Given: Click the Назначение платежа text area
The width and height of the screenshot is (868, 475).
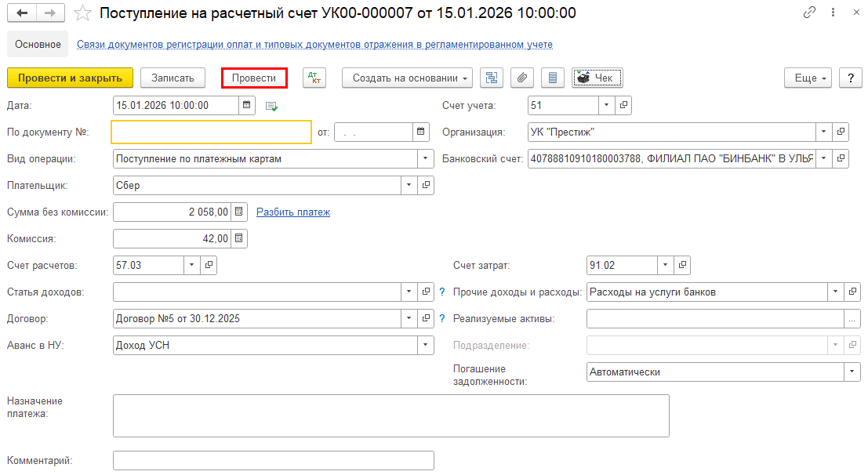Looking at the screenshot, I should click(390, 415).
